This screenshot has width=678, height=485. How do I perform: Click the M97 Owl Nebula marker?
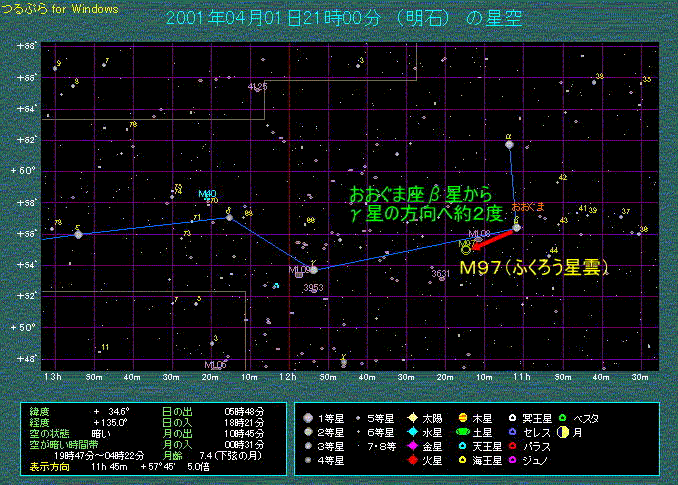(x=466, y=249)
